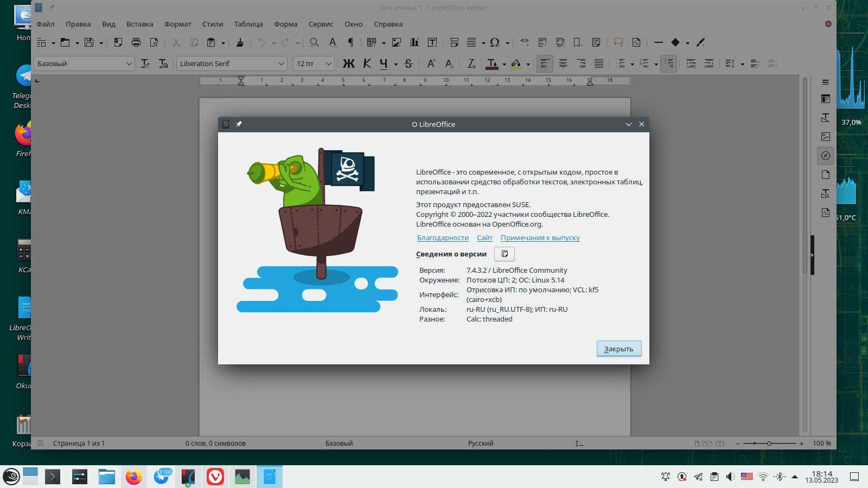Click the Insert Image icon
The width and height of the screenshot is (868, 488).
(x=397, y=42)
